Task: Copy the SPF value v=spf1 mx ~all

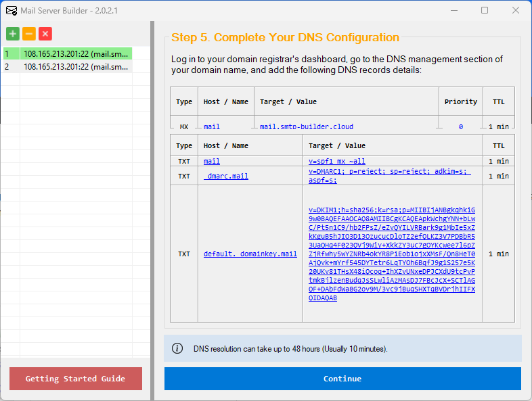Action: [336, 161]
